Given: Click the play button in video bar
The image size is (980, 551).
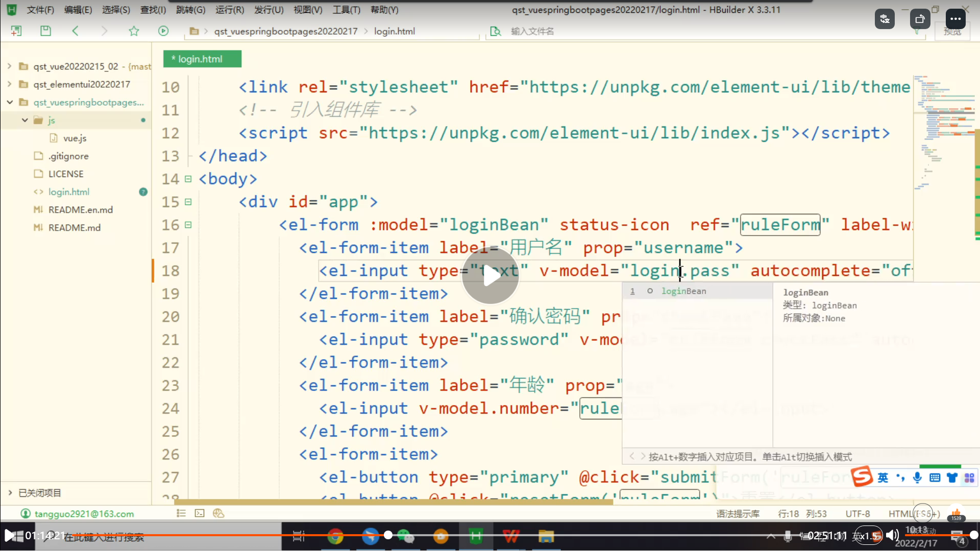Looking at the screenshot, I should click(9, 535).
